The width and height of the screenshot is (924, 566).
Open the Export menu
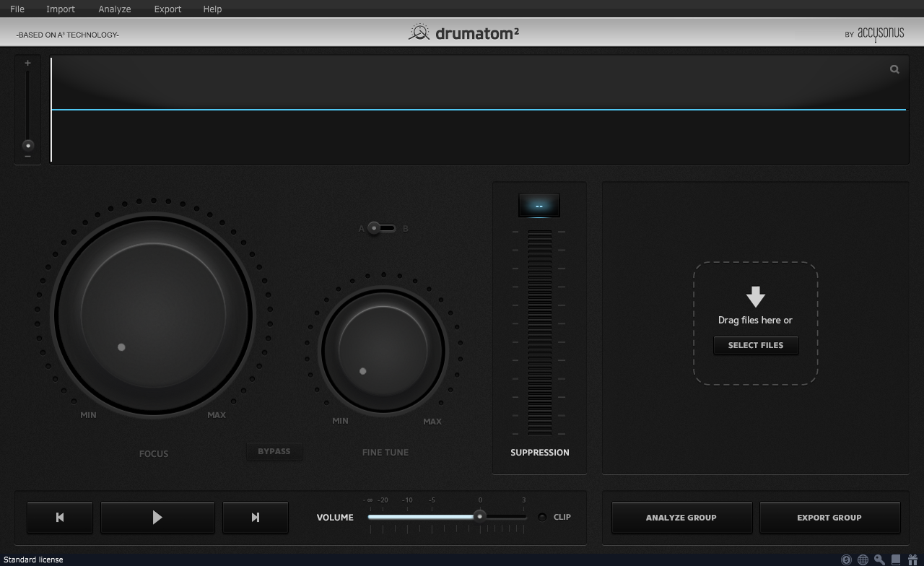167,9
